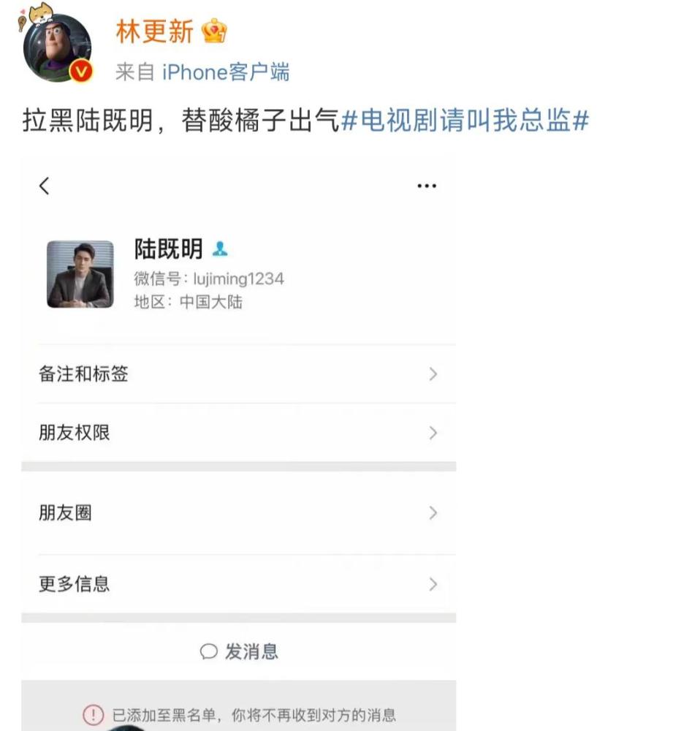Image resolution: width=700 pixels, height=731 pixels.
Task: Tap the back arrow on the profile page
Action: click(x=45, y=186)
